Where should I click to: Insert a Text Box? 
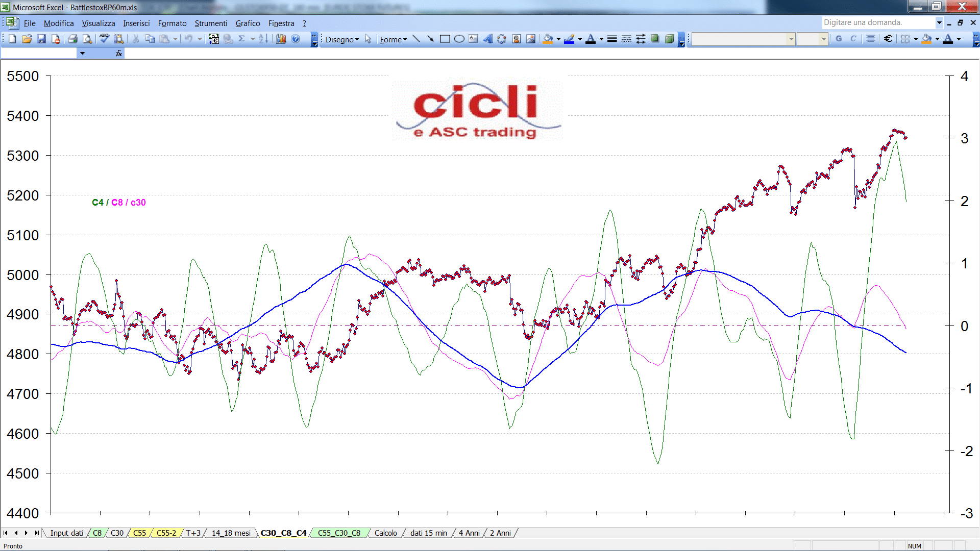coord(474,39)
